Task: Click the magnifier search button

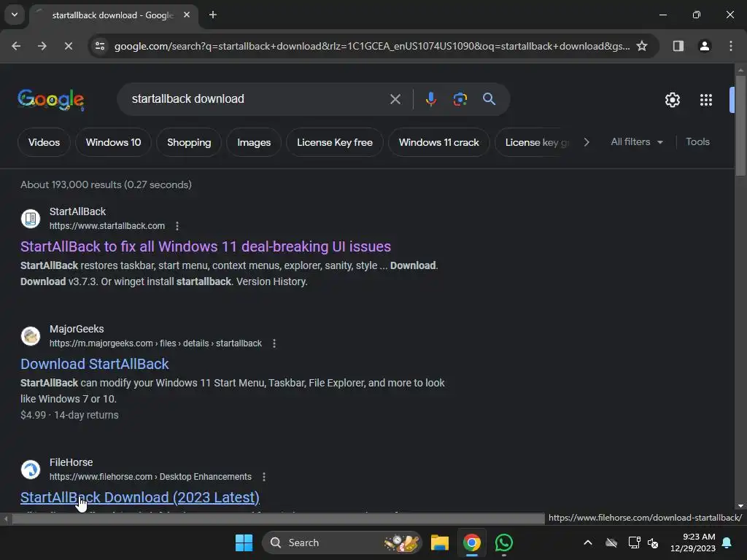Action: pos(489,99)
